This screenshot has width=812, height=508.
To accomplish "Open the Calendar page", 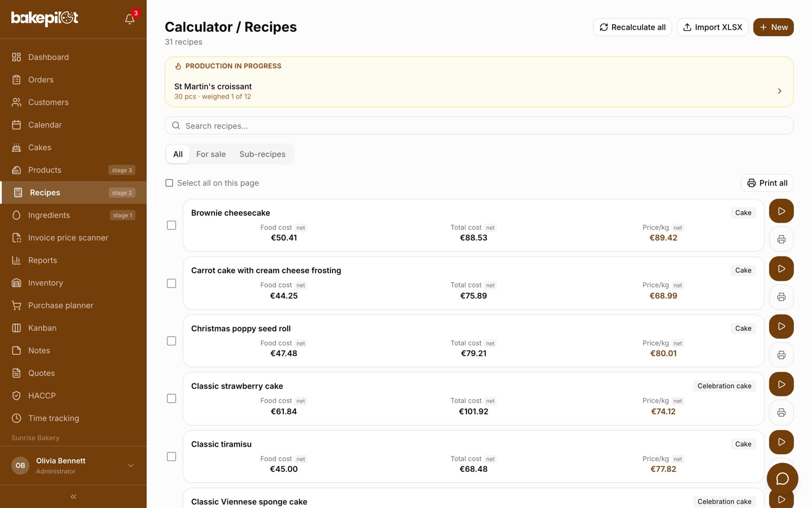I will click(x=73, y=125).
